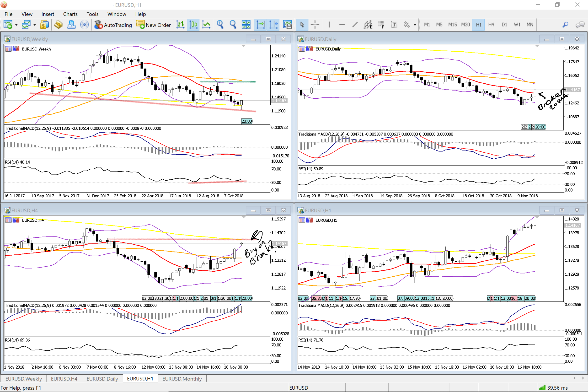The width and height of the screenshot is (588, 392).
Task: Select the Fibonacci retracement tool
Action: tap(381, 25)
